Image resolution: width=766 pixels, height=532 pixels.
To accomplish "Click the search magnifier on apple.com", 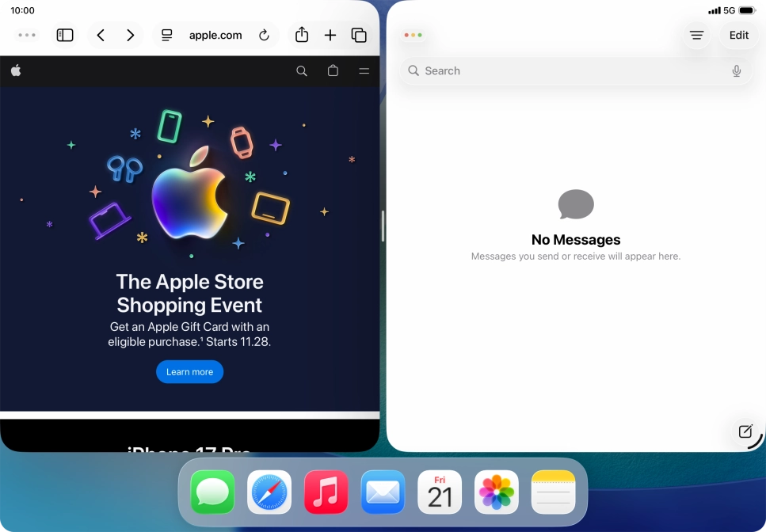I will click(302, 71).
